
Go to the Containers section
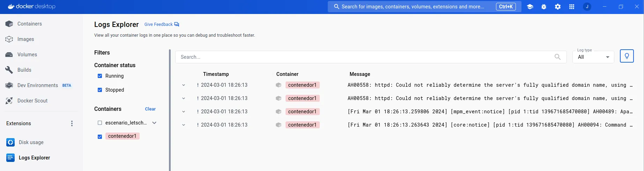pos(29,24)
